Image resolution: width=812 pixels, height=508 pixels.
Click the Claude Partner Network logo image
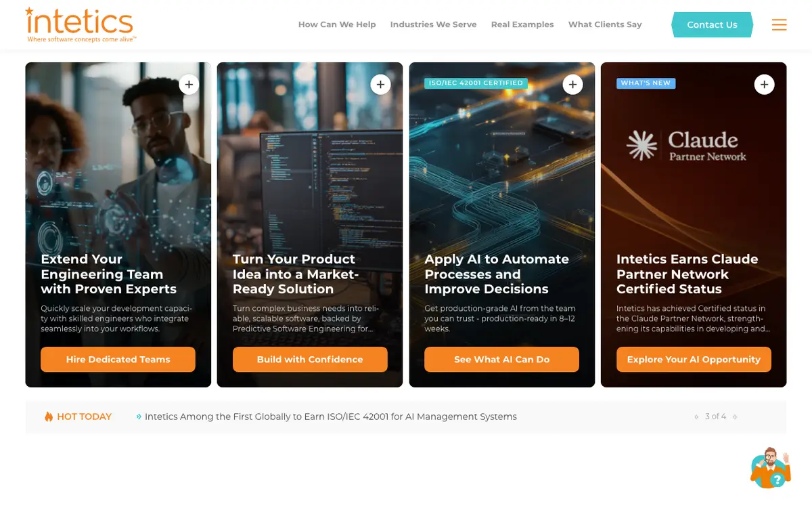coord(686,146)
